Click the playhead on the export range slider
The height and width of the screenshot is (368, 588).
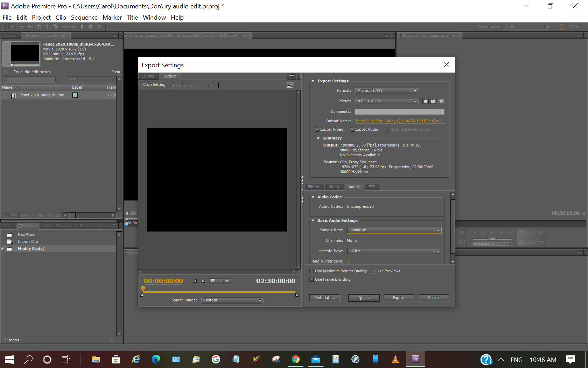[142, 288]
